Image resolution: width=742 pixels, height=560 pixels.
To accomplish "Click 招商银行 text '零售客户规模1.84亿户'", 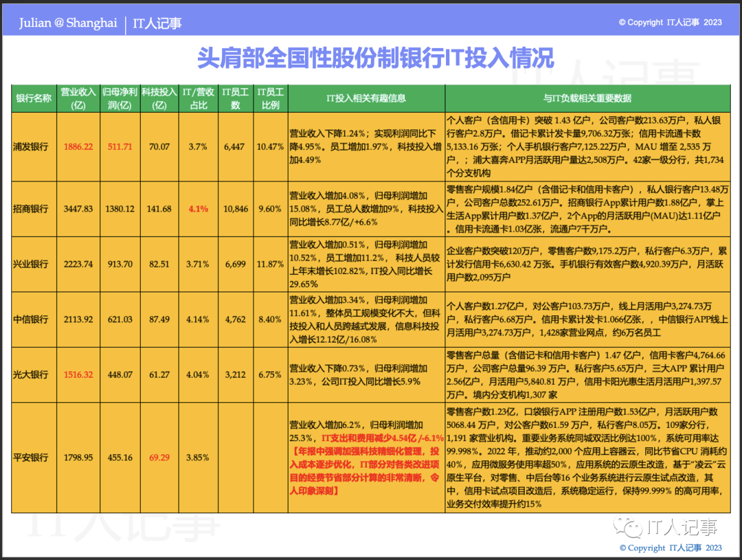I will (x=489, y=190).
